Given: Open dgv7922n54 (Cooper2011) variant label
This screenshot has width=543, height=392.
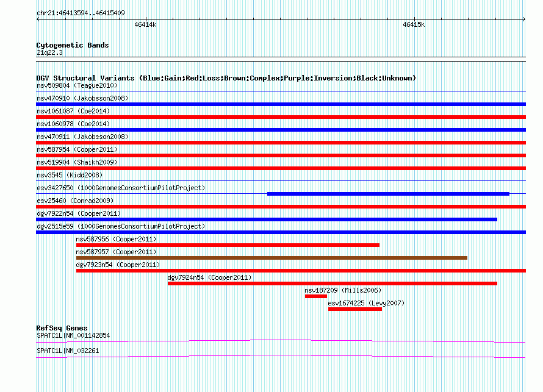Looking at the screenshot, I should tap(79, 213).
